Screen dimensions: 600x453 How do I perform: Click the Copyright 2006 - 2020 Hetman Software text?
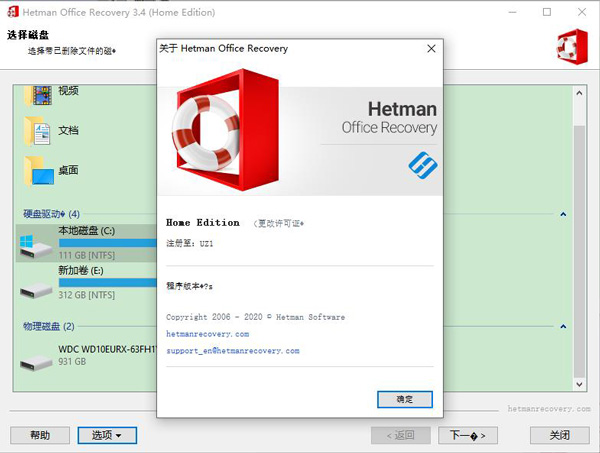pyautogui.click(x=255, y=317)
